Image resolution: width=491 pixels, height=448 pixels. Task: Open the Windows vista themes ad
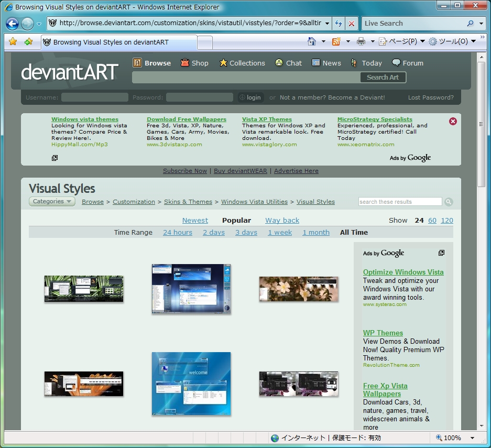point(85,119)
